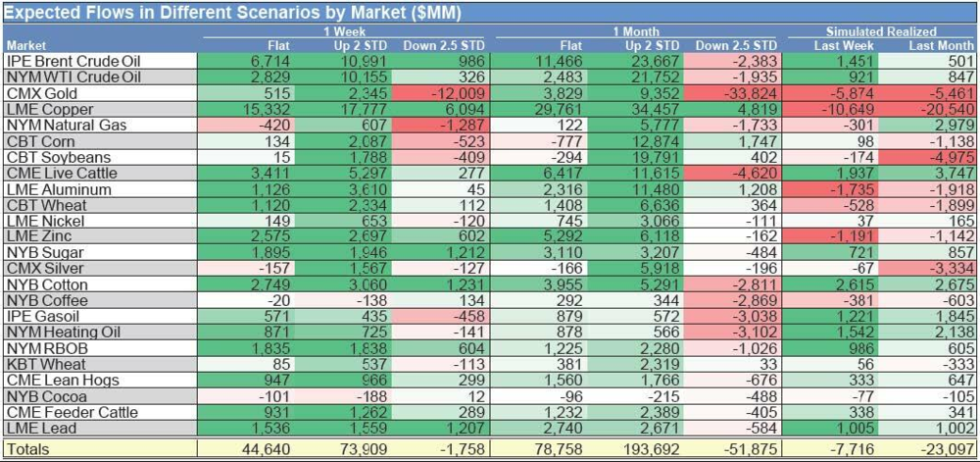
Task: Click CMX Gold 1 Month value -33,824
Action: click(750, 92)
